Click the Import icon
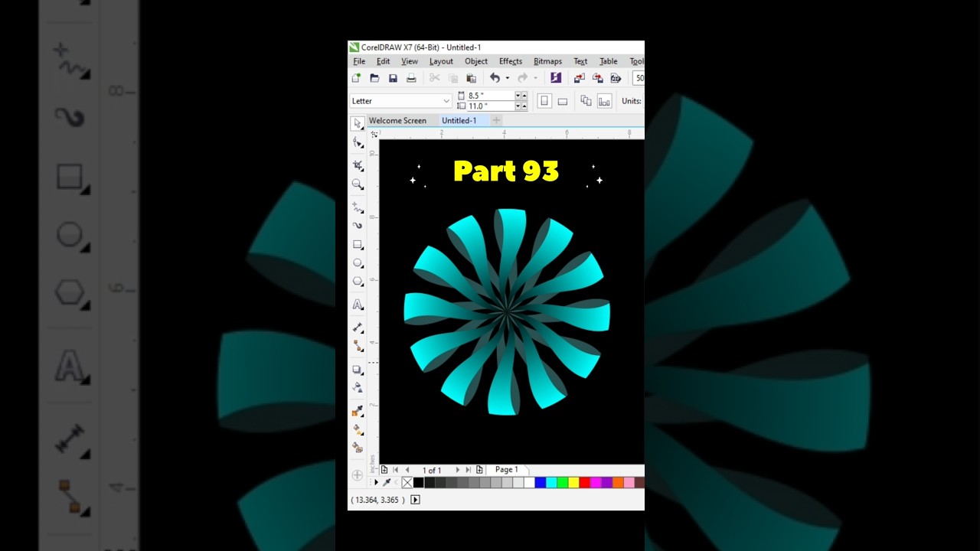This screenshot has width=980, height=551. click(x=580, y=78)
